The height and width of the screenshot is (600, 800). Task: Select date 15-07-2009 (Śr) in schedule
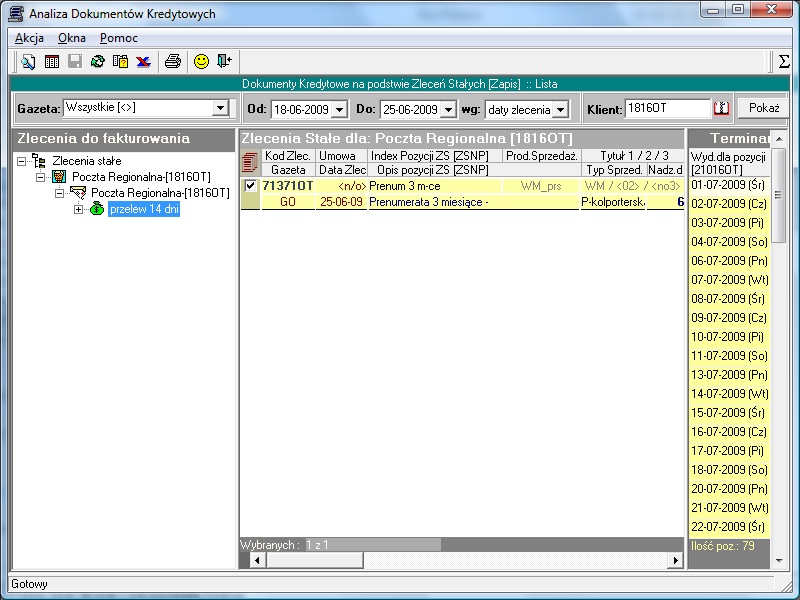click(729, 413)
